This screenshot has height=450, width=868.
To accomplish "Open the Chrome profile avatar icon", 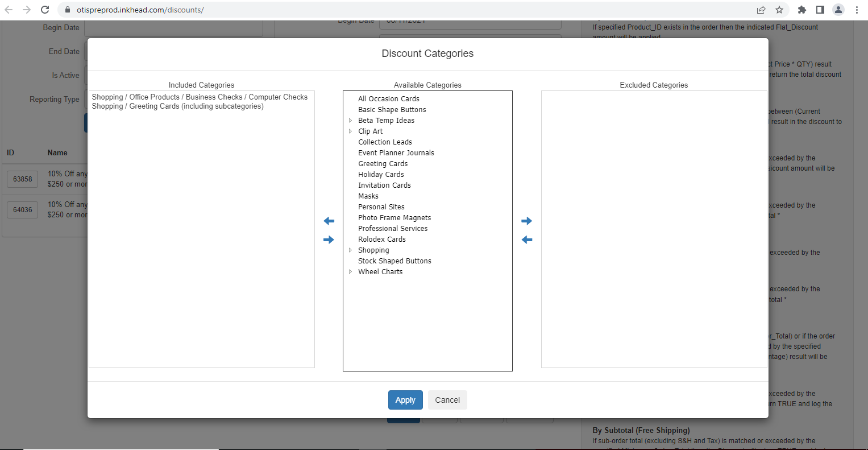I will pos(838,10).
